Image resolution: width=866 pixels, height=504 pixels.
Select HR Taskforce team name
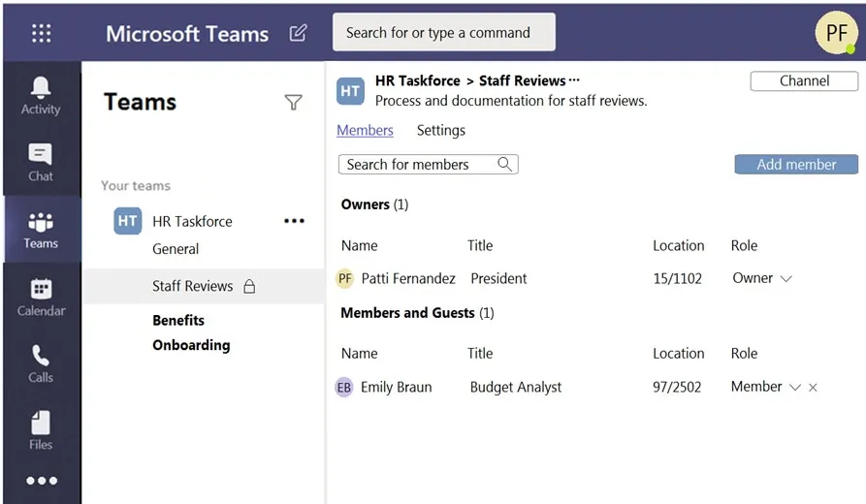192,221
